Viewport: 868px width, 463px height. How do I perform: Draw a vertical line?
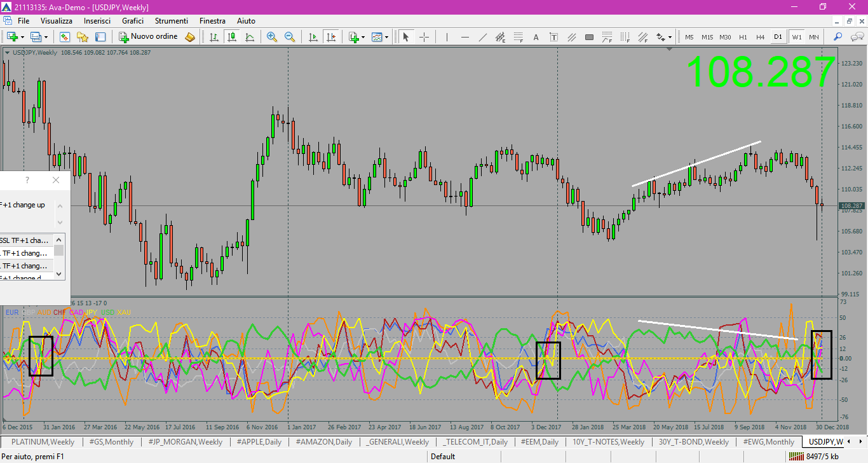pos(447,37)
